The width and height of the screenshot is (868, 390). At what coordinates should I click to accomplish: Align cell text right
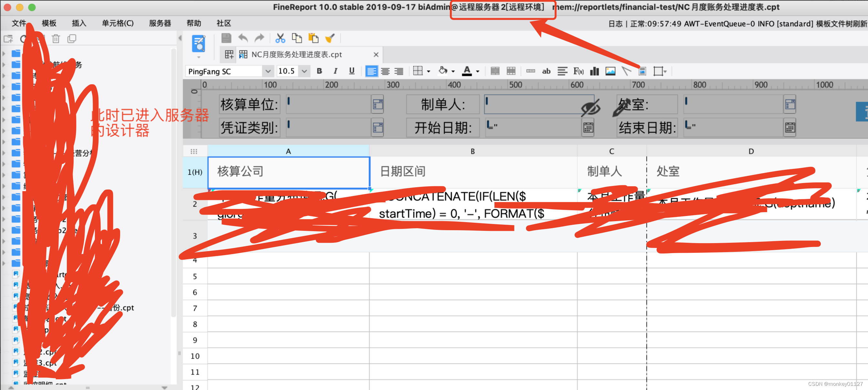(398, 71)
